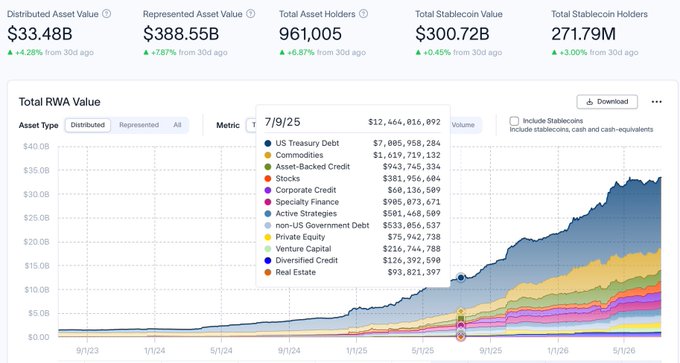Click the $40.0B y-axis label
680x363 pixels.
[36, 147]
